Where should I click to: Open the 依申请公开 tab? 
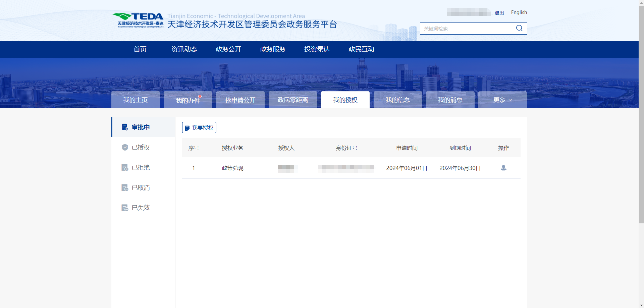(x=240, y=100)
